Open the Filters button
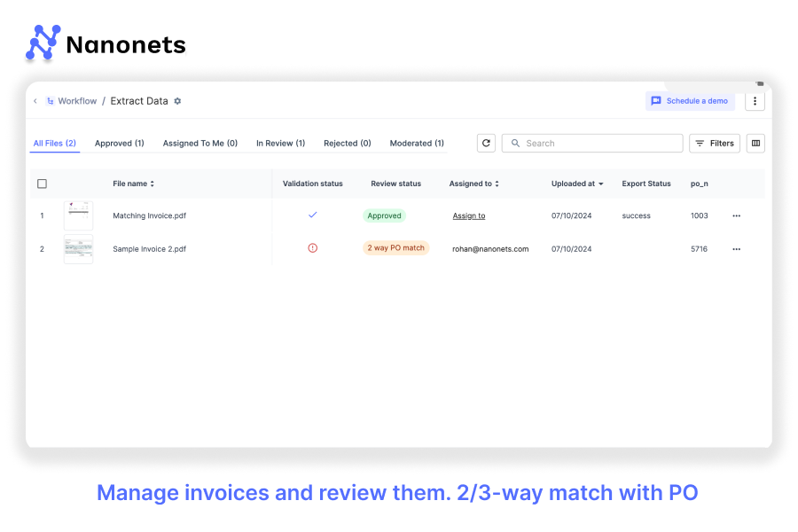This screenshot has height=532, width=798. click(x=715, y=143)
